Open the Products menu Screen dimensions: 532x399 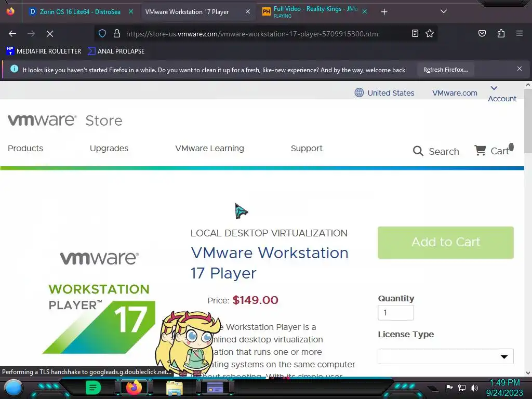[x=25, y=148]
